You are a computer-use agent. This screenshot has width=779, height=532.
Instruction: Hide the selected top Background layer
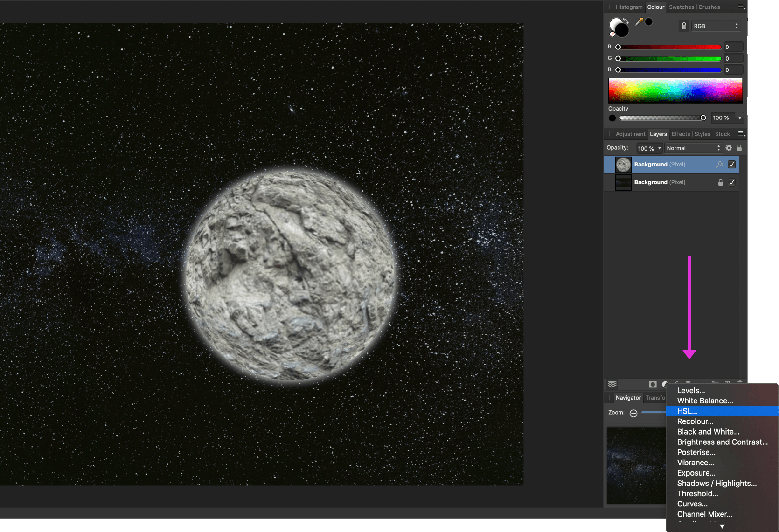click(x=731, y=165)
